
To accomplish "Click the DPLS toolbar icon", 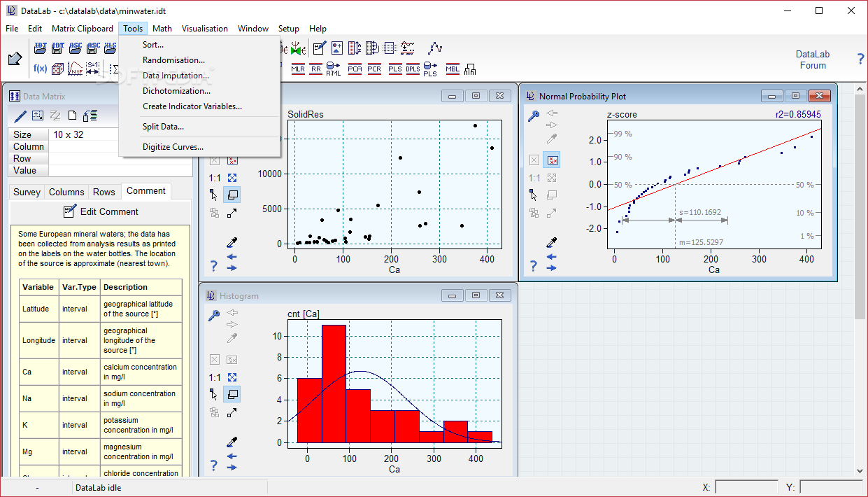I will [x=413, y=69].
